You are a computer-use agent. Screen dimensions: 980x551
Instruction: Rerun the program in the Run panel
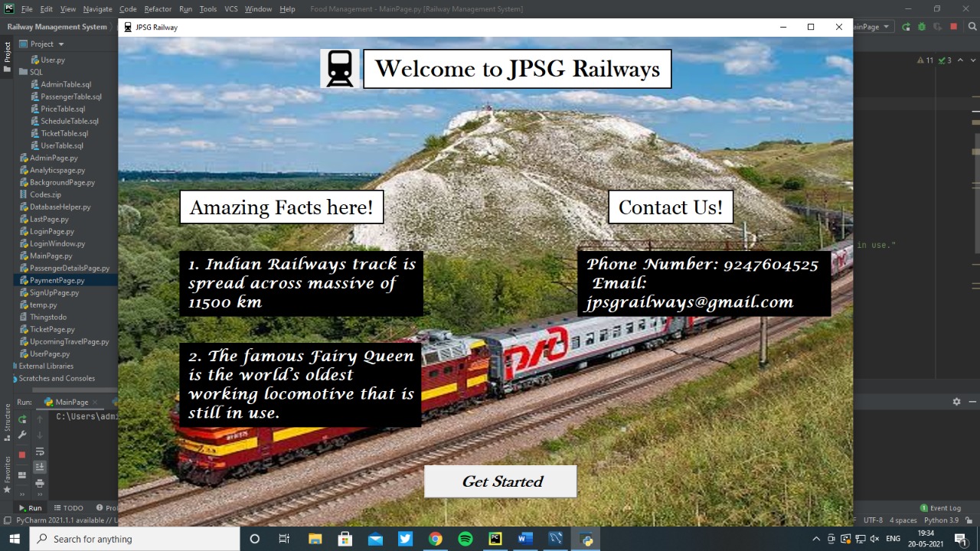(22, 419)
